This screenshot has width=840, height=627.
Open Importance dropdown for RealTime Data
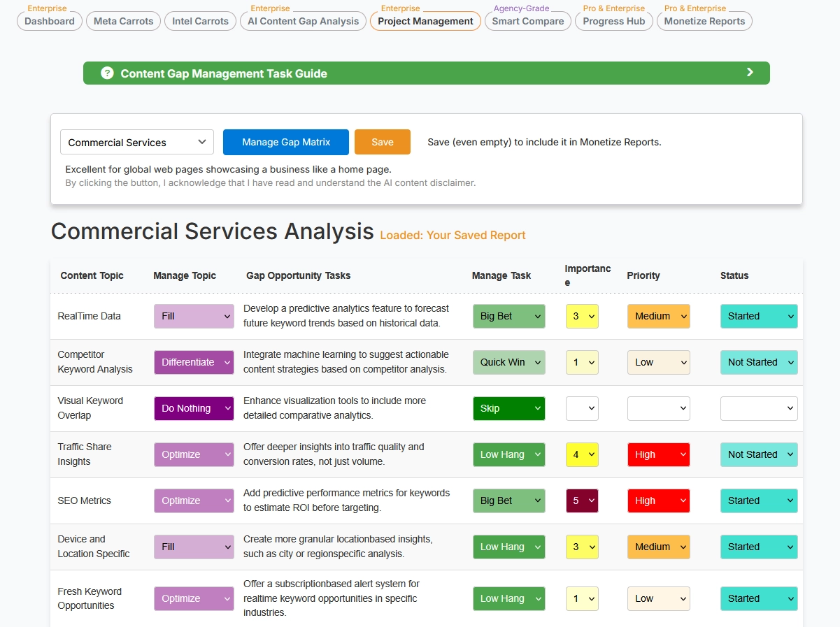(x=582, y=316)
